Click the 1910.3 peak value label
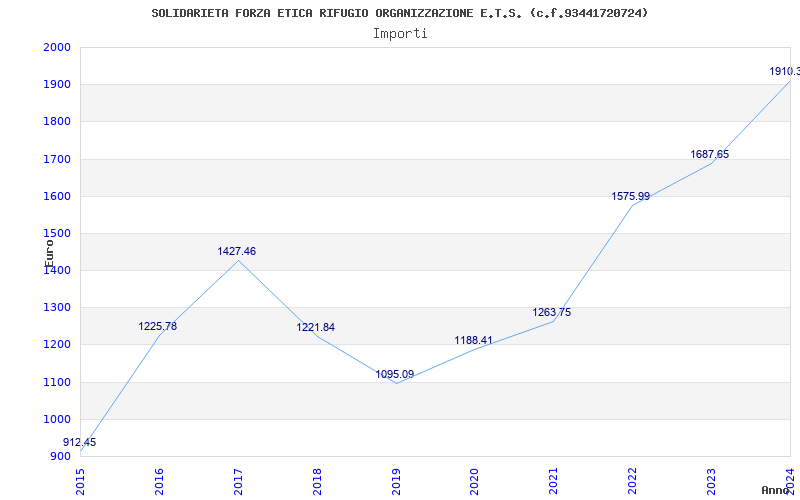 point(783,72)
